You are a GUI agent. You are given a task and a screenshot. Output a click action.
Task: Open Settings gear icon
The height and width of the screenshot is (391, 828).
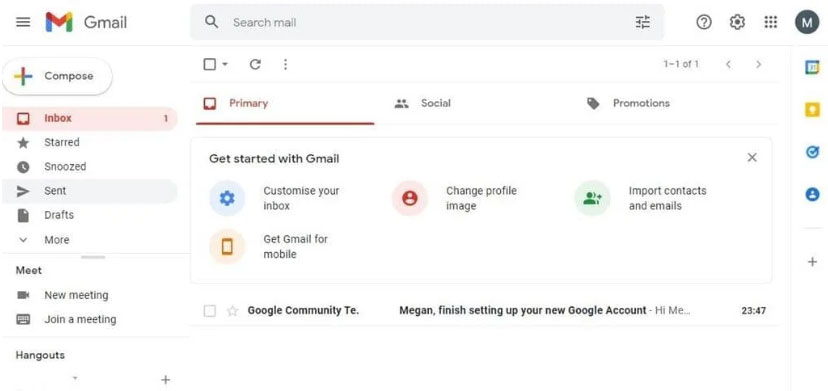click(737, 22)
